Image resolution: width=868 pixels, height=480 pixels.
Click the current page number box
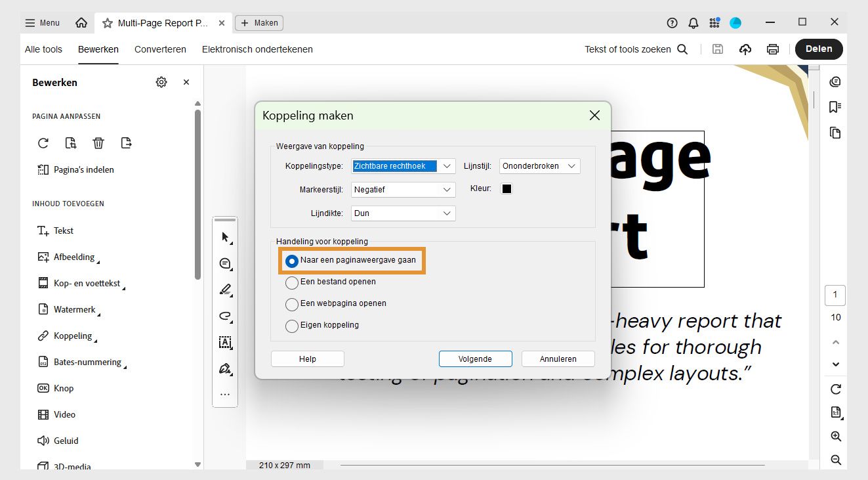tap(835, 295)
